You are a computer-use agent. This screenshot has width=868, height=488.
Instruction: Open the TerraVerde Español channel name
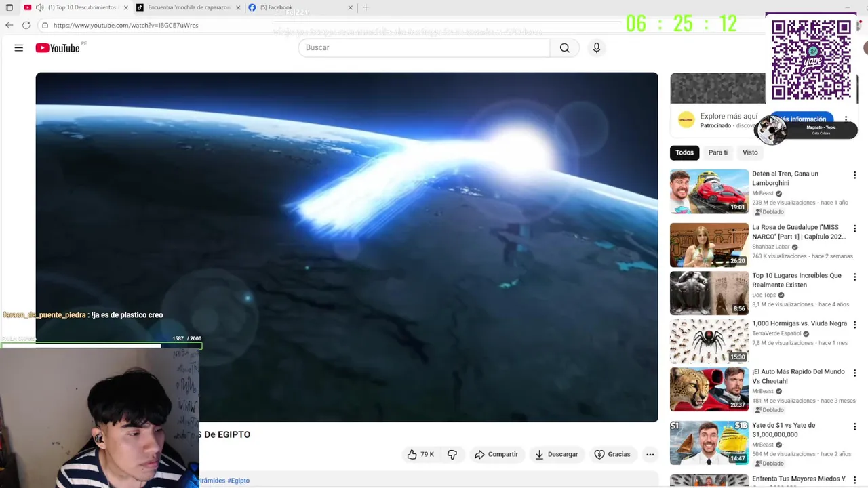776,333
